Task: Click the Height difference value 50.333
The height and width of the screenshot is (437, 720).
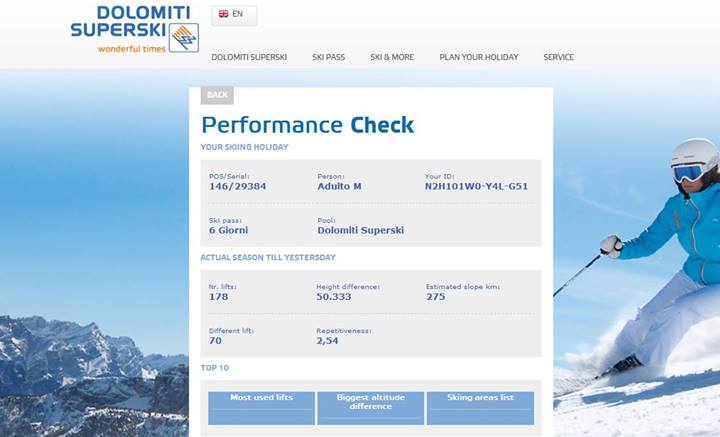Action: tap(335, 297)
